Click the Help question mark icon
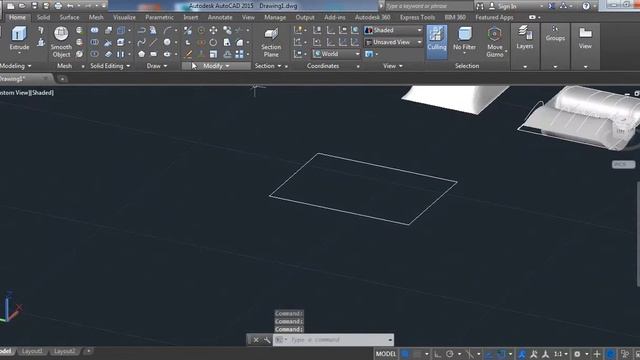The width and height of the screenshot is (640, 360). pyautogui.click(x=586, y=6)
